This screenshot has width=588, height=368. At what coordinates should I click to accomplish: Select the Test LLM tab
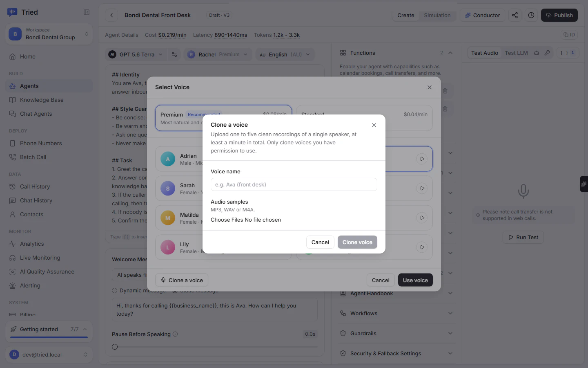pyautogui.click(x=516, y=53)
